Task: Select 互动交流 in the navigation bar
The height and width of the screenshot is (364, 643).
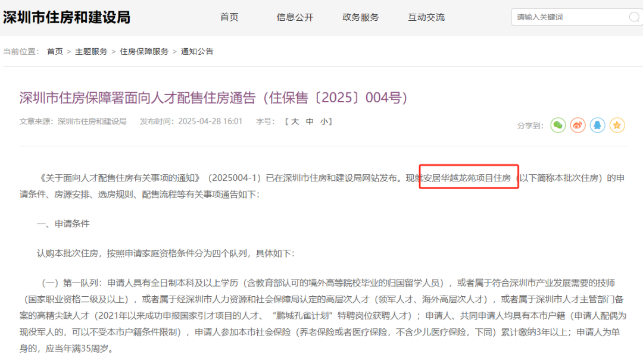Action: [426, 17]
